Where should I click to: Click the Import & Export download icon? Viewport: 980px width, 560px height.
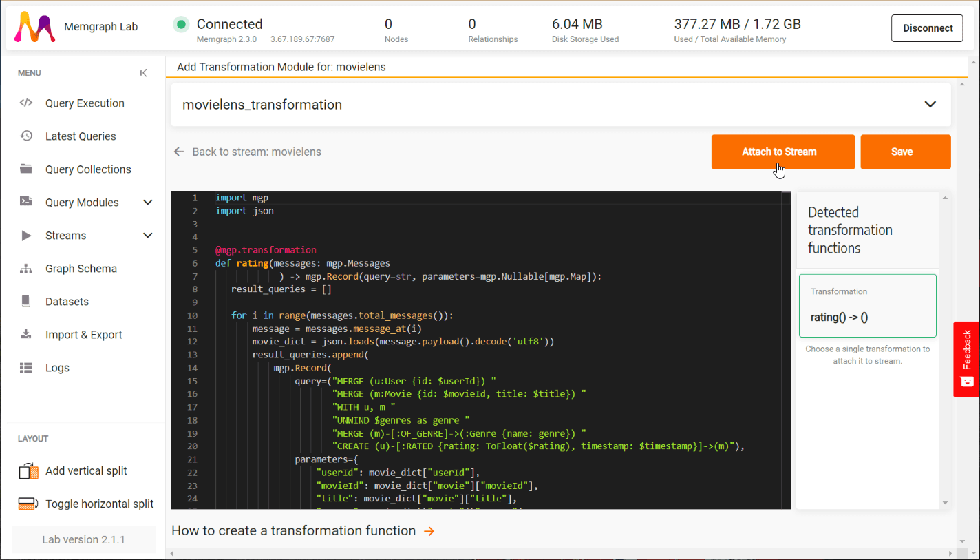pos(26,335)
